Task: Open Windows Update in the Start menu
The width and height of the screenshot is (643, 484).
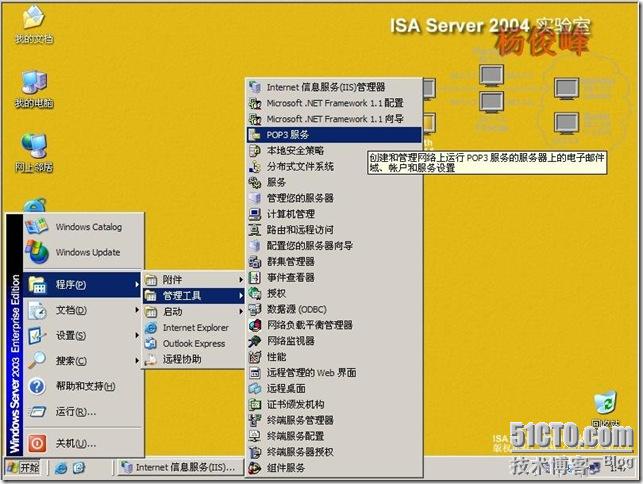Action: pos(83,252)
